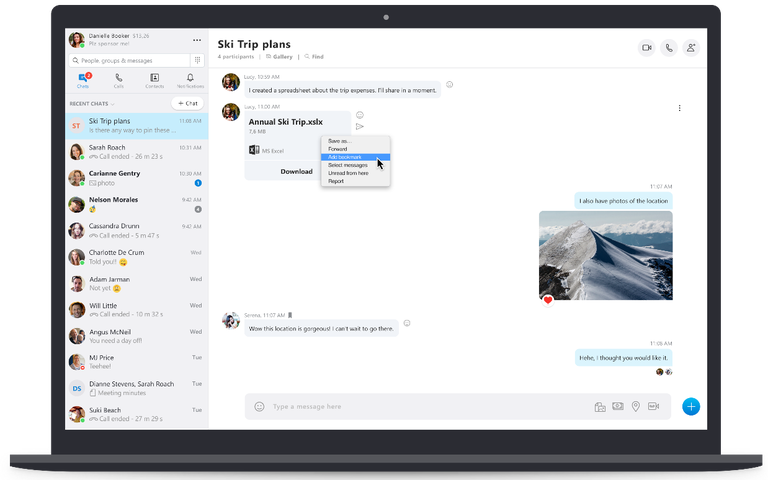Start a video call in Ski Trip plans
Image resolution: width=768 pixels, height=480 pixels.
coord(646,47)
